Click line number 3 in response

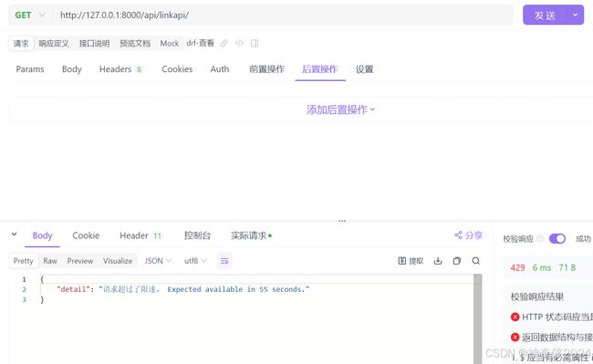[25, 299]
